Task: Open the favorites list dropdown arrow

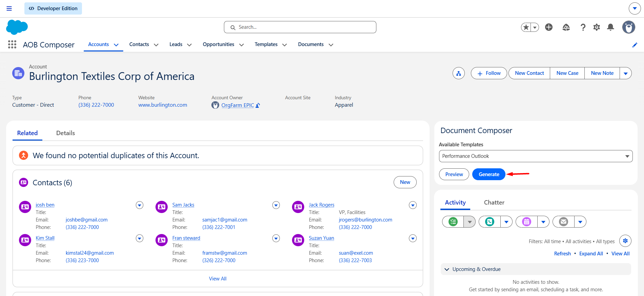Action: pos(535,27)
